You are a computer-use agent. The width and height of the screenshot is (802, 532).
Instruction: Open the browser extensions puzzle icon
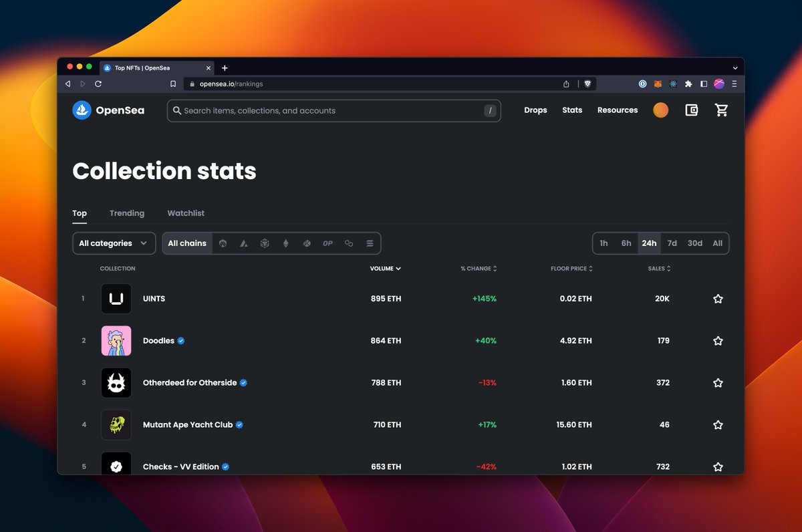point(688,84)
